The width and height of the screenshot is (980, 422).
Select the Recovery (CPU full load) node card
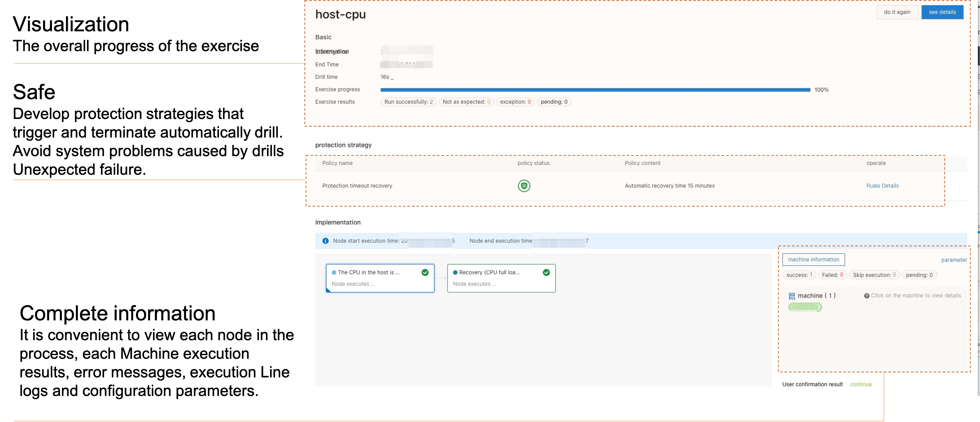coord(501,279)
